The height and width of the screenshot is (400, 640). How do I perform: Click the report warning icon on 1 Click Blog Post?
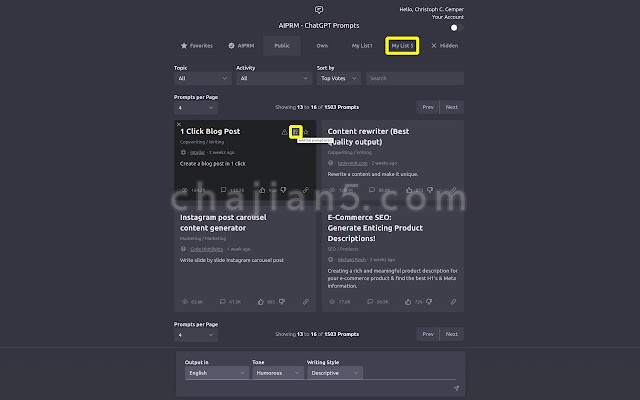click(x=284, y=132)
